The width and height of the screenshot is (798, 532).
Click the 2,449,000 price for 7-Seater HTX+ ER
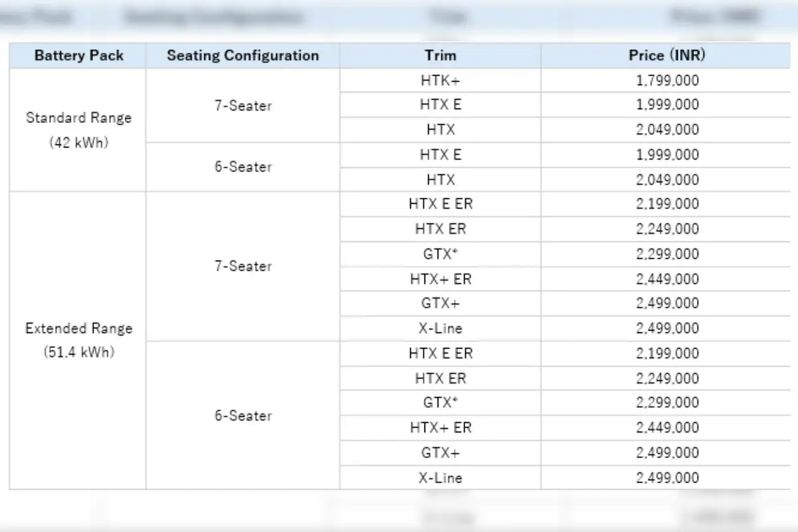pos(667,279)
